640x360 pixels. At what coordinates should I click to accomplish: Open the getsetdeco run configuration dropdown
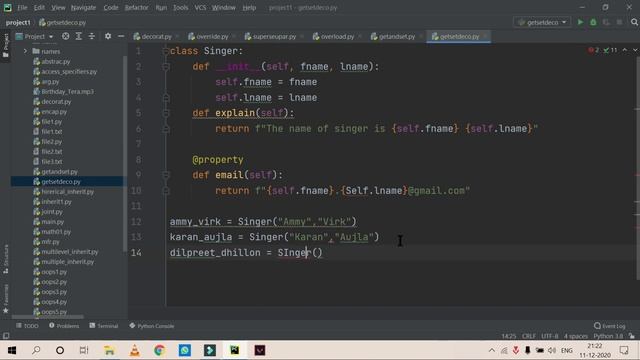(542, 22)
